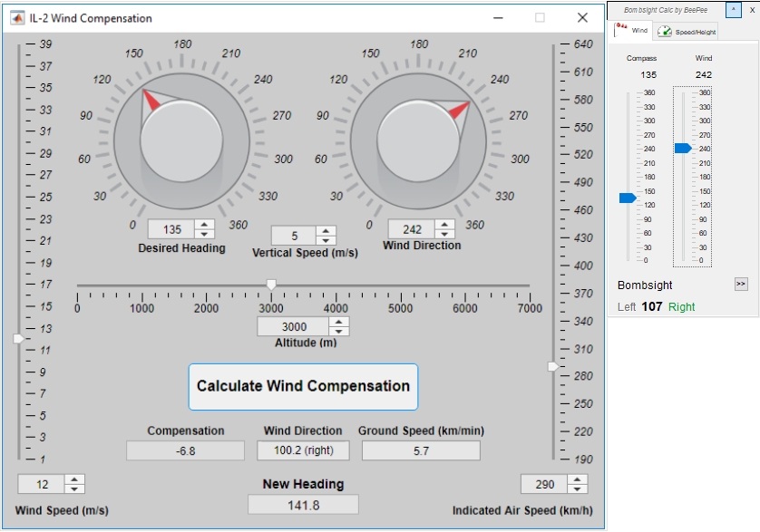Click the 90 mark on Wind Direction dial

pos(323,116)
